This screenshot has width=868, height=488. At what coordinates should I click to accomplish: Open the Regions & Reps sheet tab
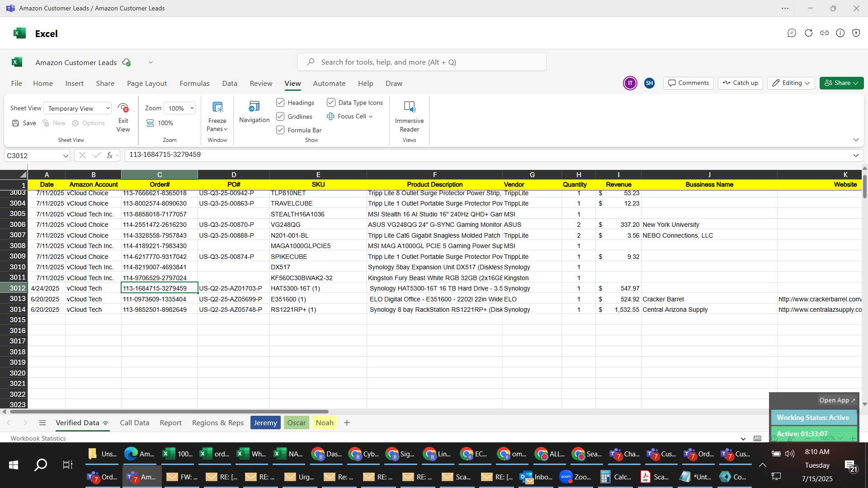(217, 423)
